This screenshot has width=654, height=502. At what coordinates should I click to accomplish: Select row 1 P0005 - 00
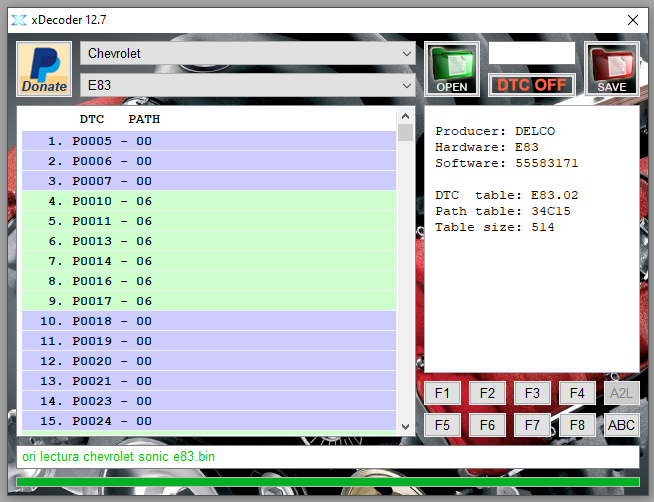[209, 141]
